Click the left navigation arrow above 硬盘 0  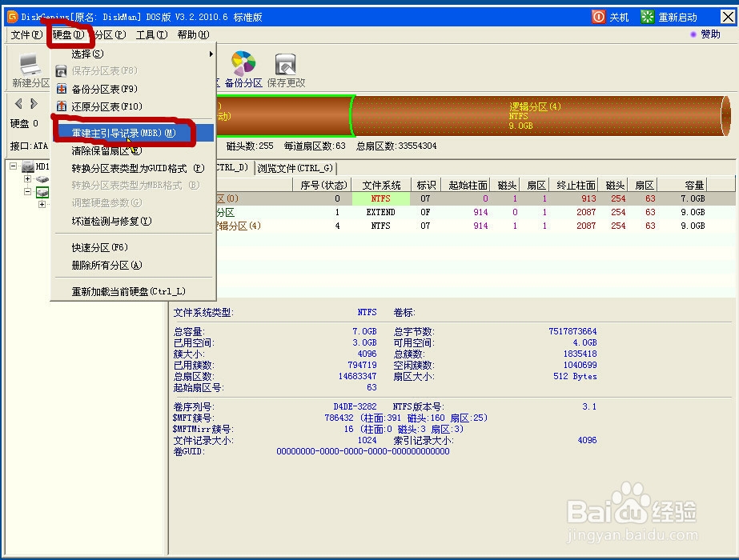click(18, 103)
